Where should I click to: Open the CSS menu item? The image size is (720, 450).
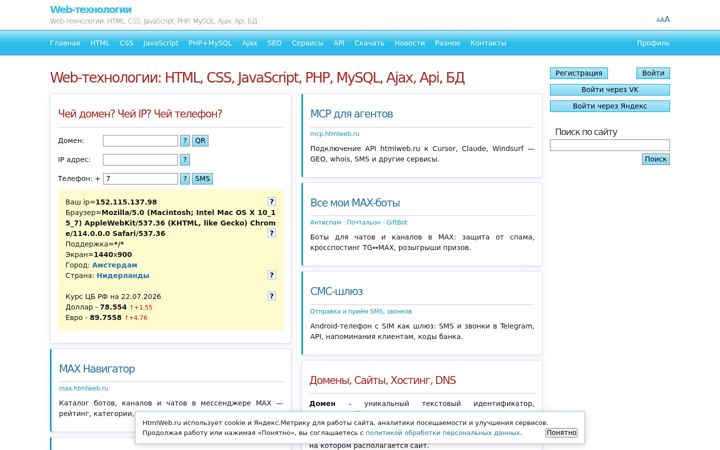126,43
